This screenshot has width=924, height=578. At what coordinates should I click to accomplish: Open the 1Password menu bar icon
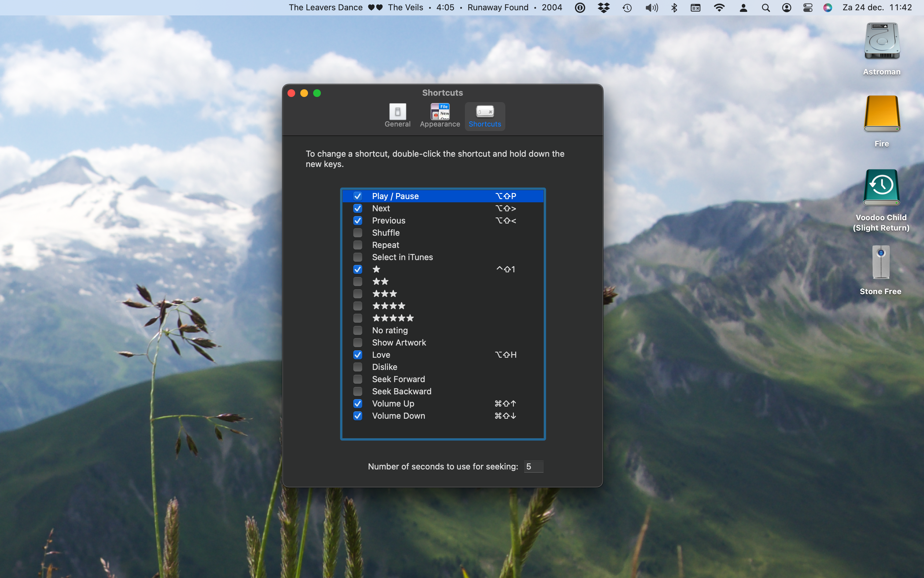tap(580, 8)
